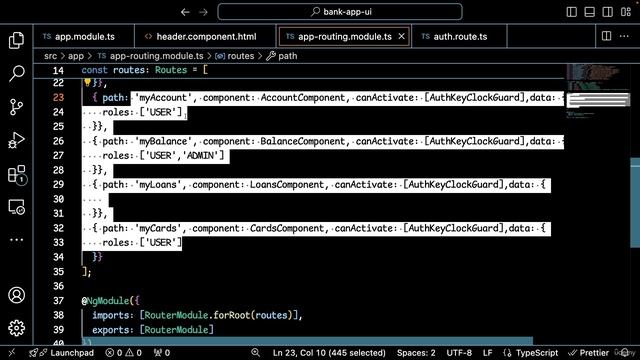
Task: Click 'CardsComponent' in line 32
Action: coord(287,228)
